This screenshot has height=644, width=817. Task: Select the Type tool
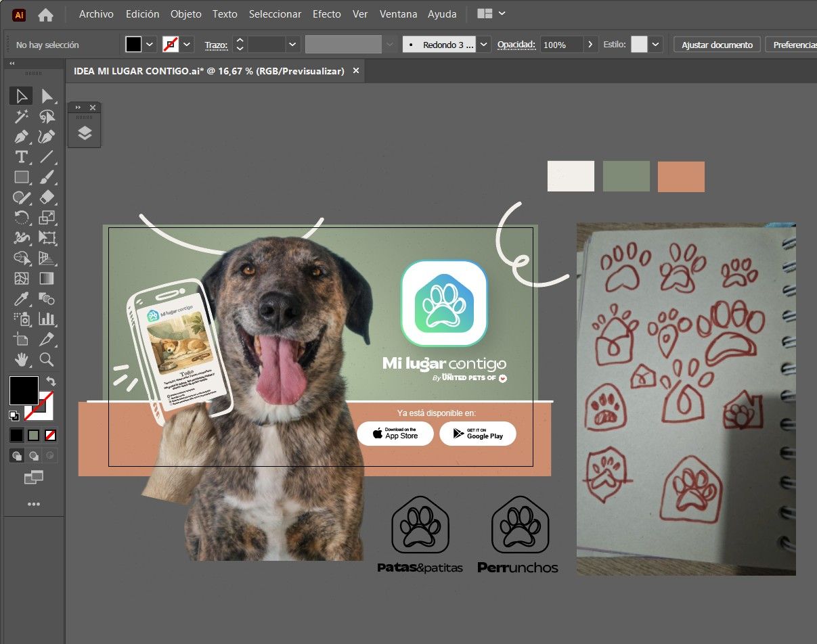tap(22, 157)
